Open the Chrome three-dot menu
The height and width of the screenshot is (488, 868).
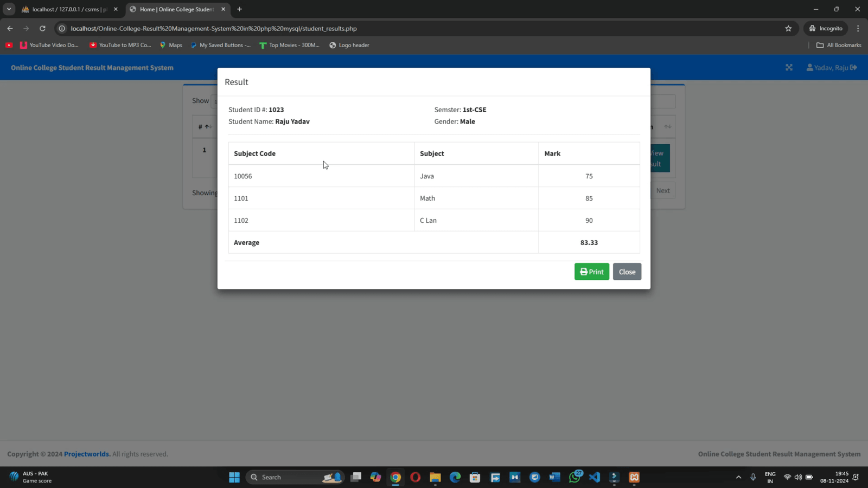pyautogui.click(x=858, y=28)
